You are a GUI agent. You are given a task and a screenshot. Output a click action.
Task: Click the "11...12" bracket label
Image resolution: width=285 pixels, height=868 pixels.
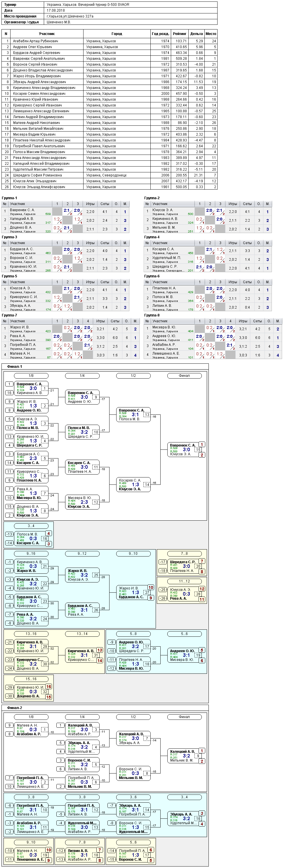coord(184,581)
